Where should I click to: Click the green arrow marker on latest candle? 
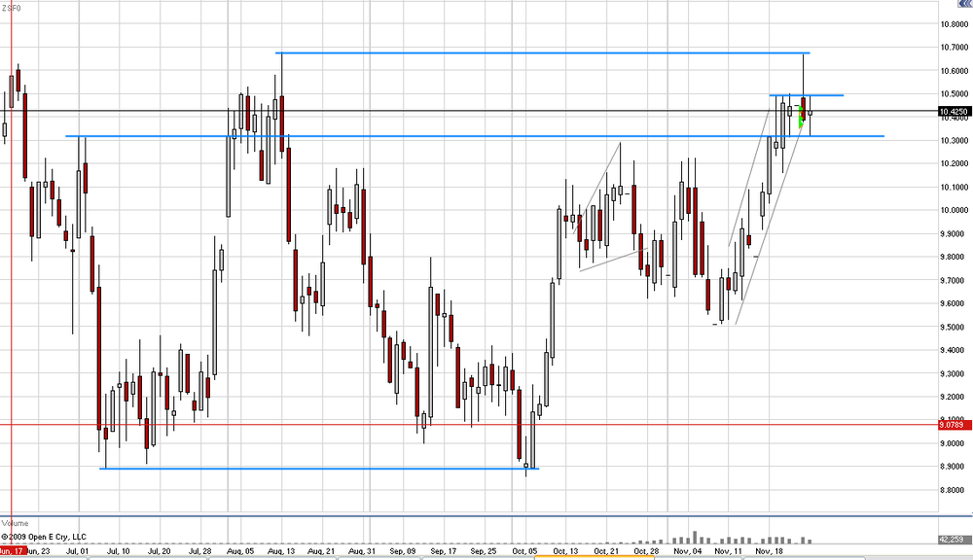801,117
